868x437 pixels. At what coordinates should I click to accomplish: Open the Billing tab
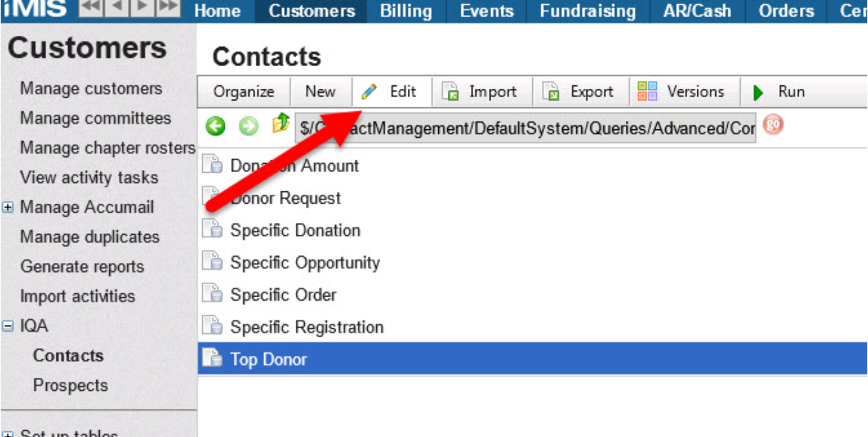coord(406,12)
